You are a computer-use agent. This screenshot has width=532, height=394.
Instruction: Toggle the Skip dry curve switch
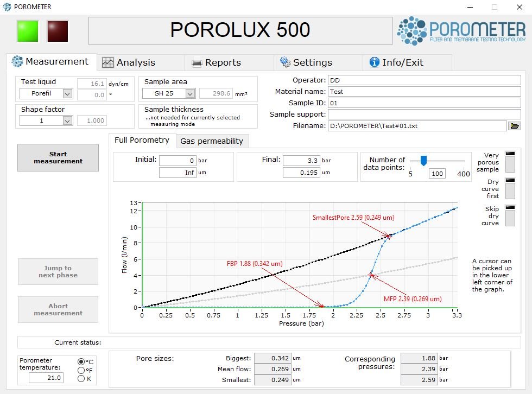pyautogui.click(x=510, y=215)
